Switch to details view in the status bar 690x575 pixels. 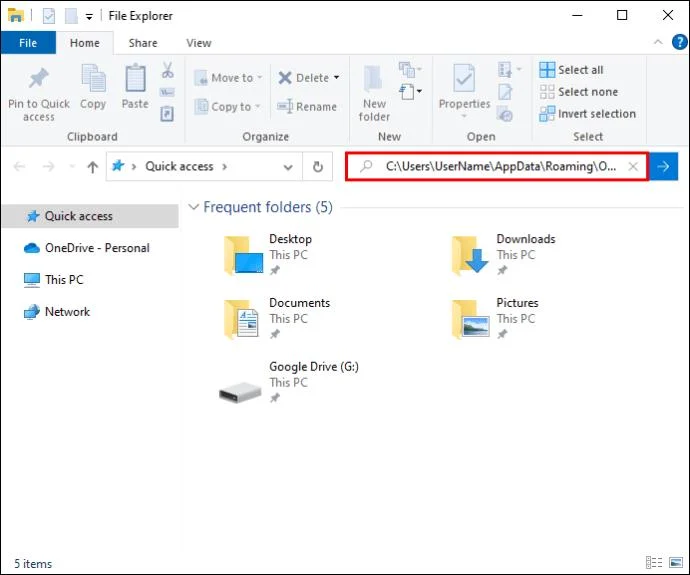(x=654, y=562)
